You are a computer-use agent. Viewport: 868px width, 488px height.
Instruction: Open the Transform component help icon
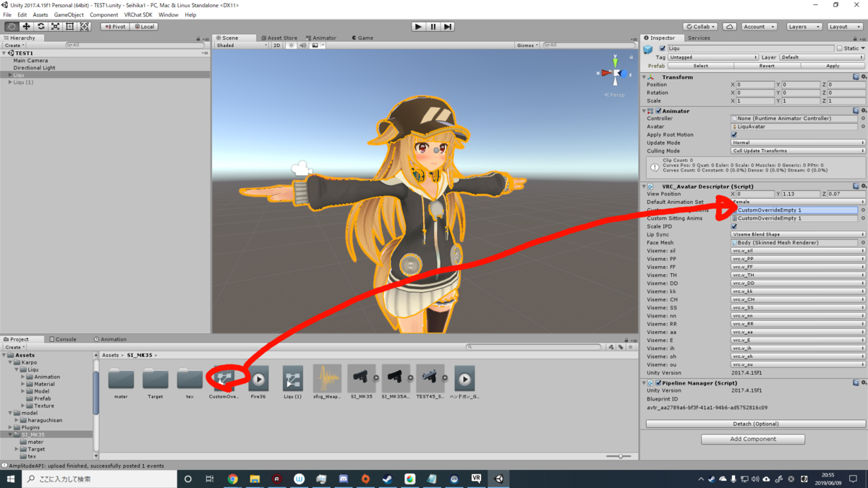point(856,77)
